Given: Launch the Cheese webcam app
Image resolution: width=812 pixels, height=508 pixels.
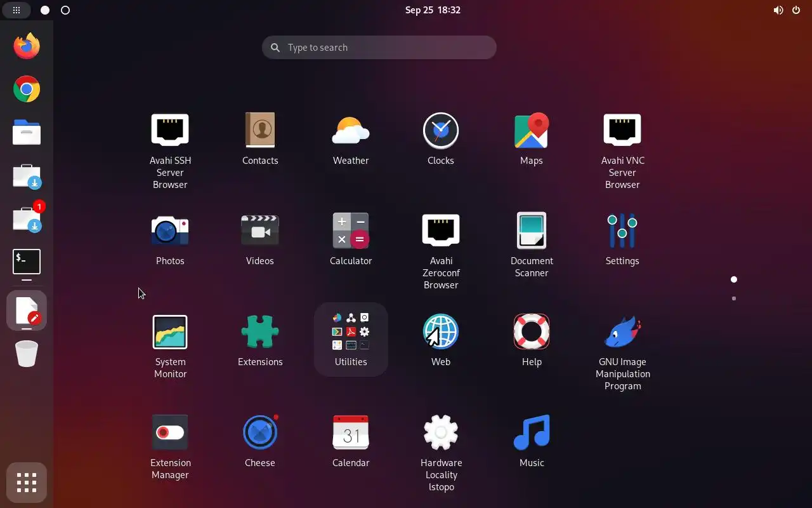Looking at the screenshot, I should pyautogui.click(x=260, y=441).
